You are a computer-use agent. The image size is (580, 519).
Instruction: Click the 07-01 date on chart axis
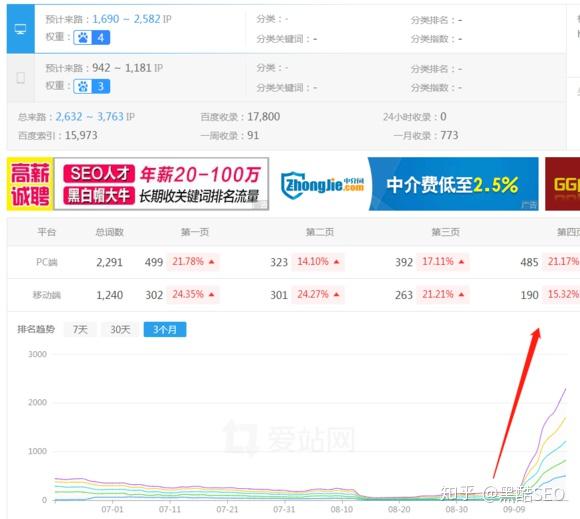tap(112, 509)
